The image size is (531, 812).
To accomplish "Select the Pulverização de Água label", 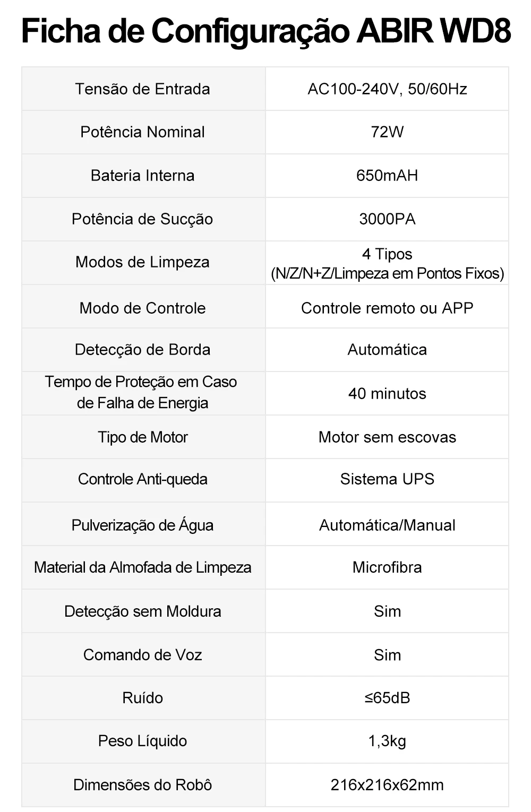I will (142, 525).
